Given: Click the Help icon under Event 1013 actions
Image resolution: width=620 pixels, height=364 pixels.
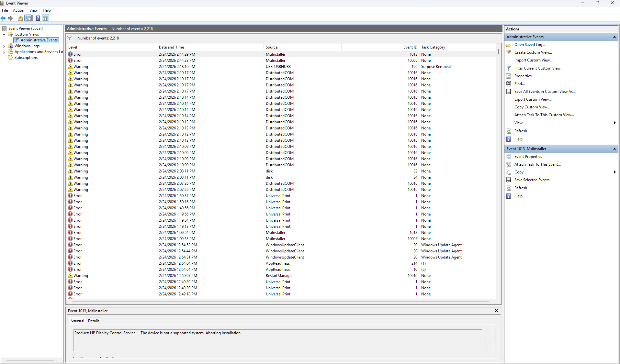Looking at the screenshot, I should [x=509, y=196].
